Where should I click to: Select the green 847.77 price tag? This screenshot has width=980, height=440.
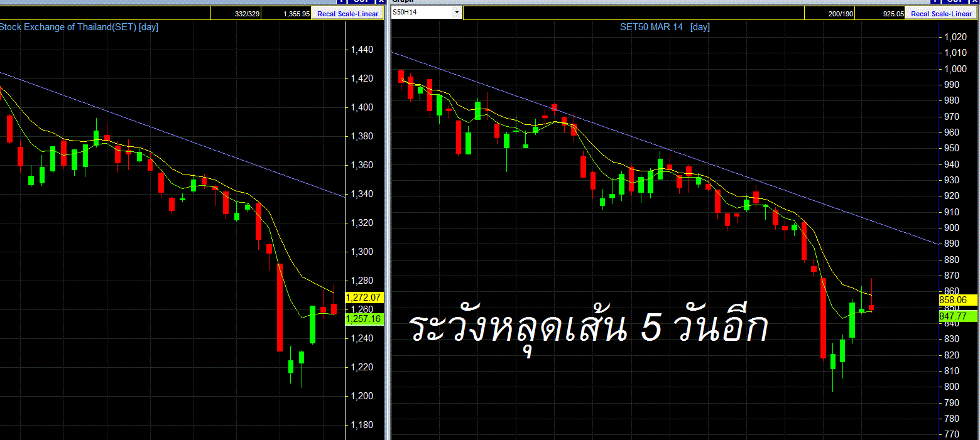pos(958,316)
